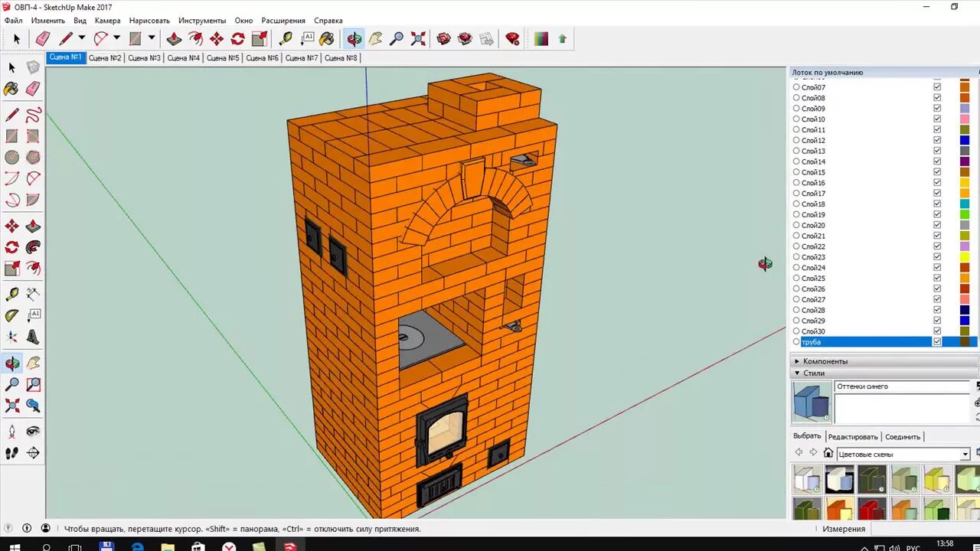
Task: Click the Слой18 cyan color swatch
Action: [965, 204]
